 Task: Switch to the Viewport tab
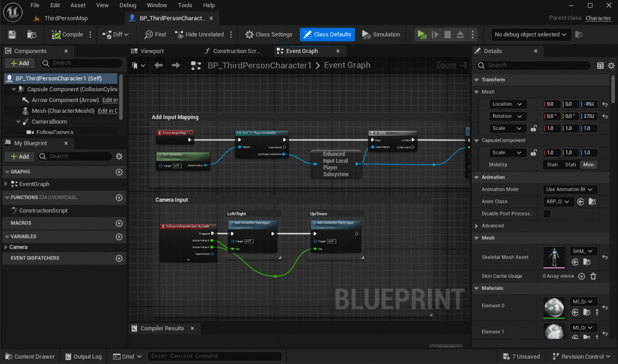[152, 51]
